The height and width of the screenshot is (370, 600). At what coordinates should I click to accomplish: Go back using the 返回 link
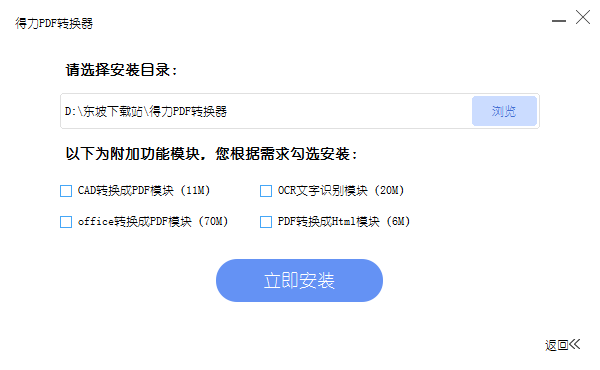(x=557, y=345)
